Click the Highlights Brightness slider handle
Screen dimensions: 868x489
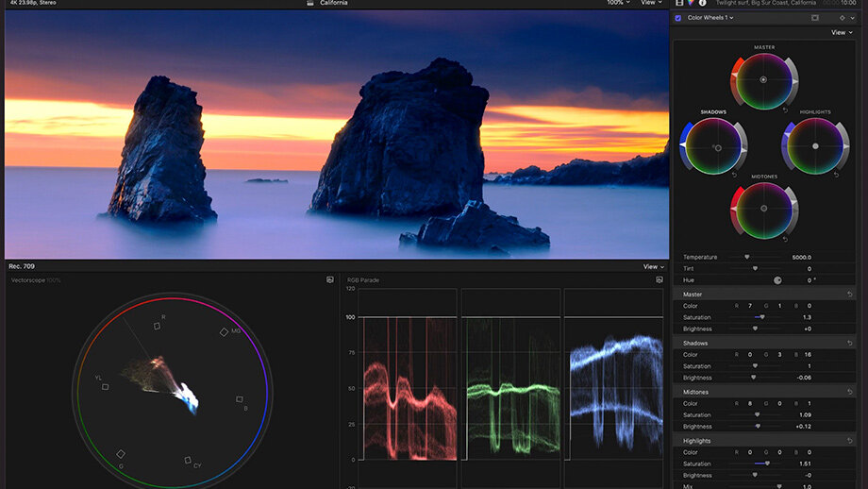755,475
